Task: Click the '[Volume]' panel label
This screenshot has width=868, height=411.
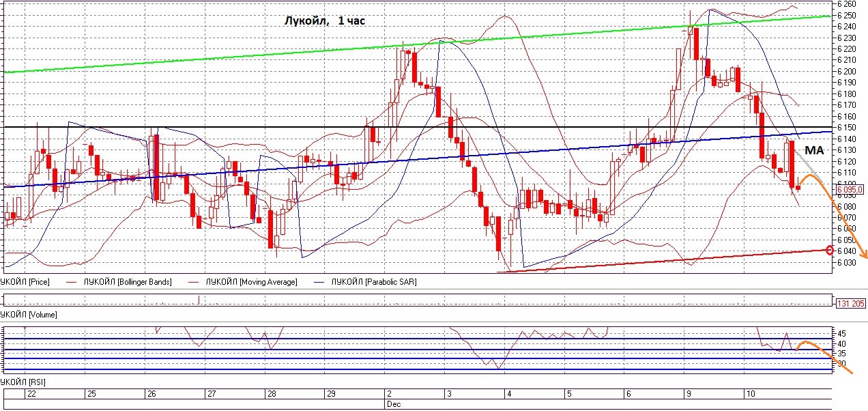Action: (42, 315)
